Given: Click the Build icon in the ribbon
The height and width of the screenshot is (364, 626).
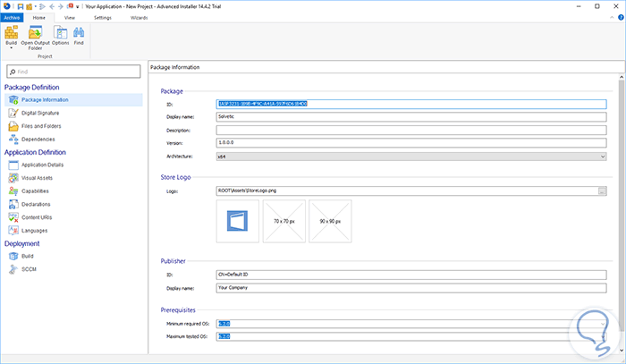Looking at the screenshot, I should click(12, 31).
